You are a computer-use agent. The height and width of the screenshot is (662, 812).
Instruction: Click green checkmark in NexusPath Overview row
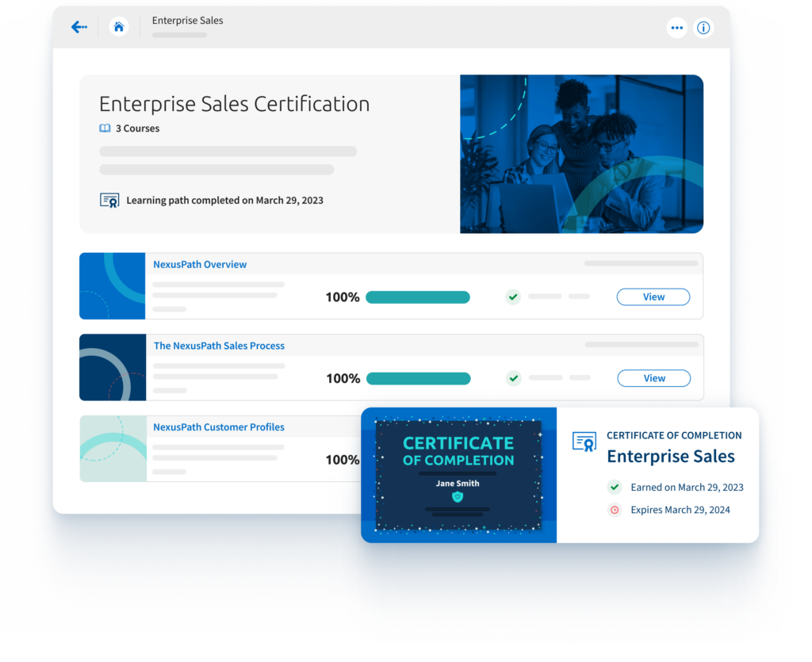pos(513,297)
